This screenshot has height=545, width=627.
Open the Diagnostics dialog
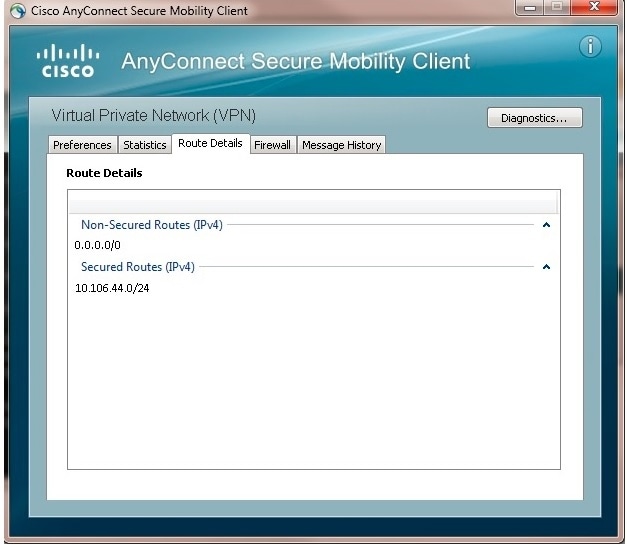534,118
